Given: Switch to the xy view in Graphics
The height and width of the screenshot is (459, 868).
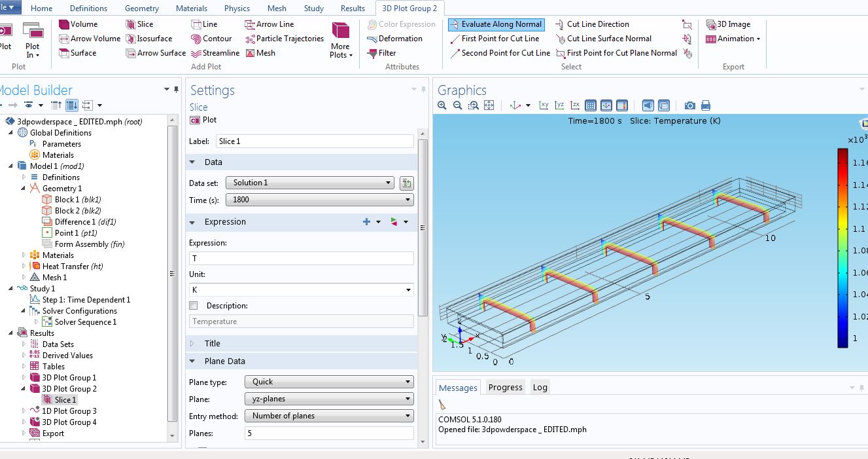Looking at the screenshot, I should click(544, 105).
